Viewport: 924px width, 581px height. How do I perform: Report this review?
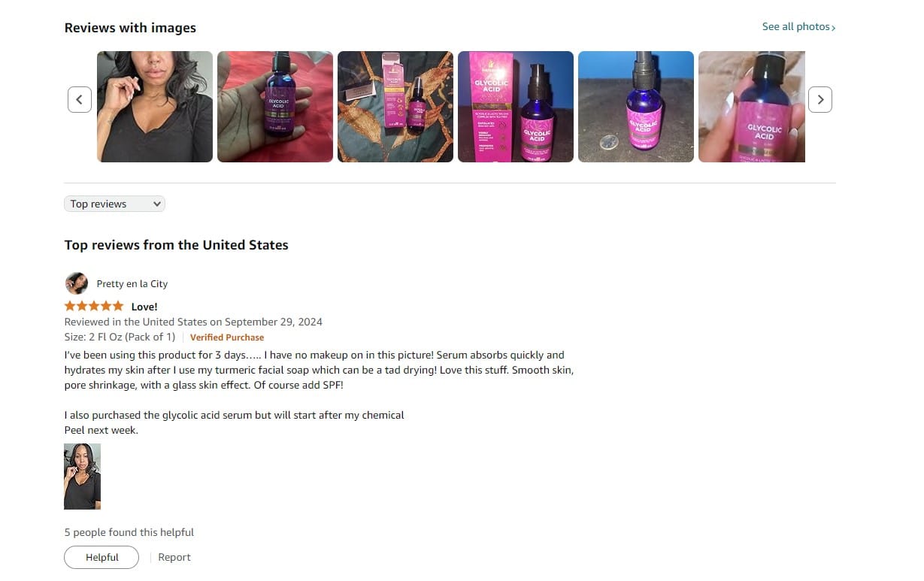click(x=174, y=557)
